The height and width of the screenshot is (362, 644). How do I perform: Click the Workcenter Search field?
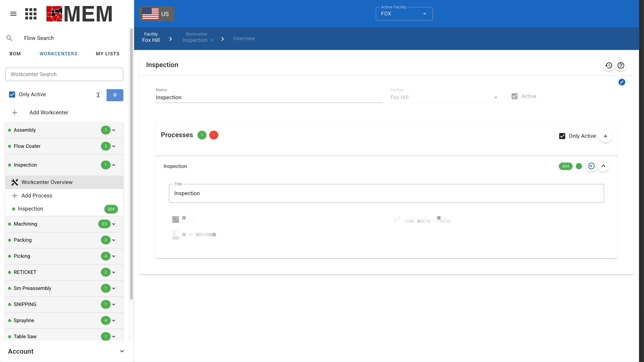[x=64, y=74]
